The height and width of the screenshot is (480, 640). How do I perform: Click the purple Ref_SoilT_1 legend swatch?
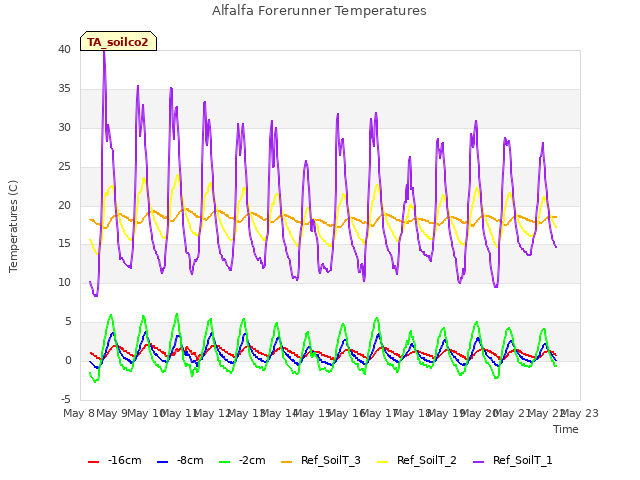tap(478, 462)
